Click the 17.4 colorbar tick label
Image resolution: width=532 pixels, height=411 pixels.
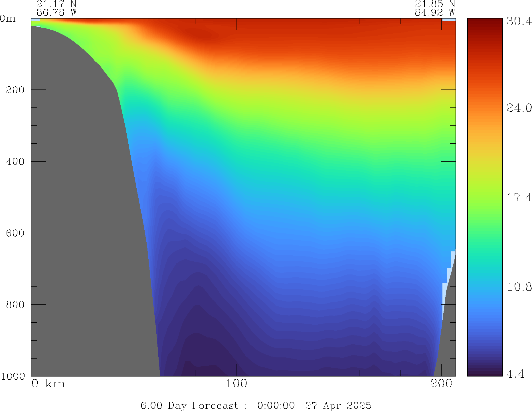pyautogui.click(x=519, y=197)
